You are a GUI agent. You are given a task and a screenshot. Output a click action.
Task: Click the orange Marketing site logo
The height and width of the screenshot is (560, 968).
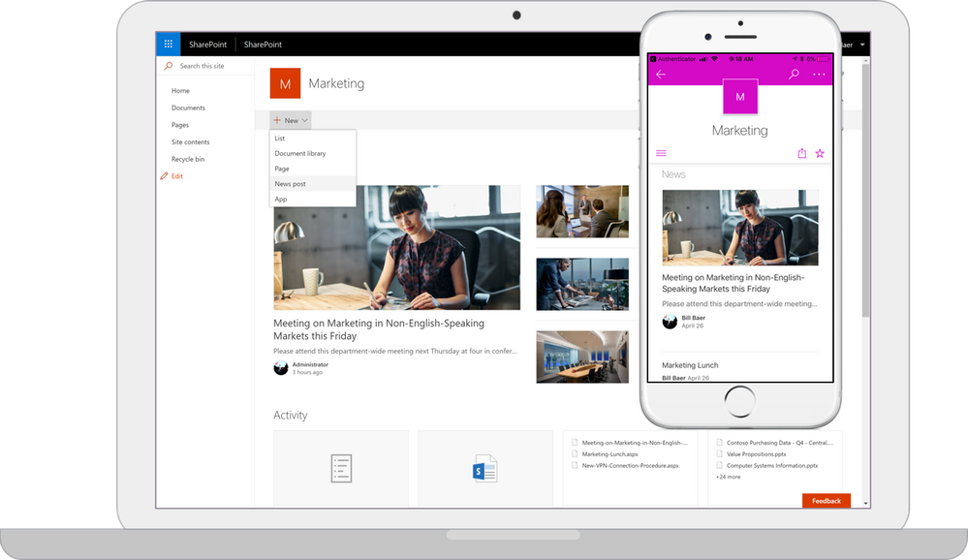285,84
